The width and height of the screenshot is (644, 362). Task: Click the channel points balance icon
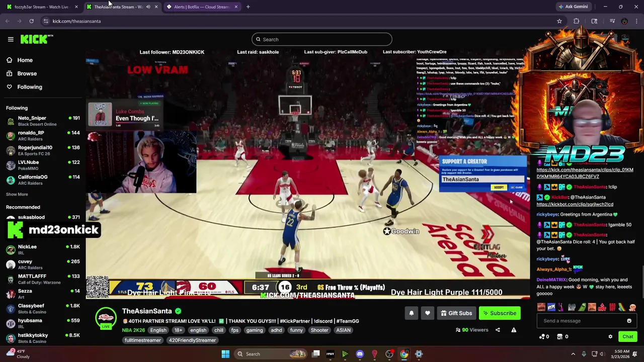coord(542,337)
